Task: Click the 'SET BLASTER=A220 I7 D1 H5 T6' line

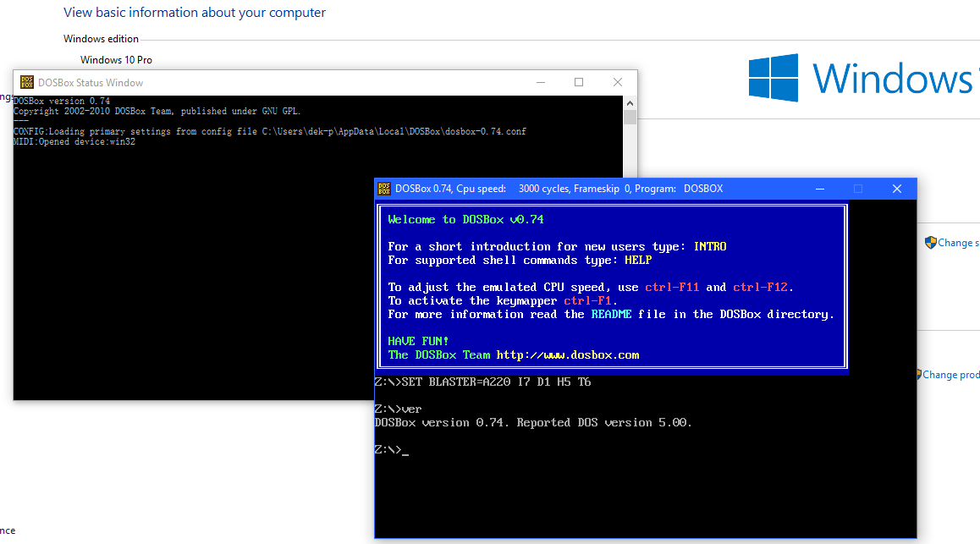Action: pyautogui.click(x=482, y=382)
